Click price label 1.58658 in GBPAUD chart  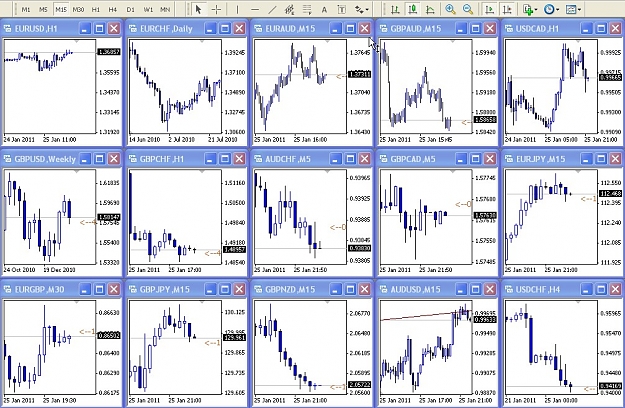(x=485, y=120)
